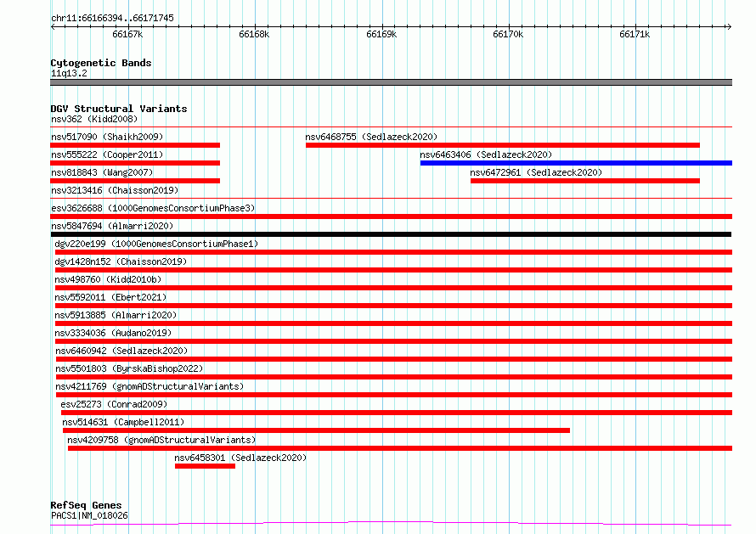Open nsv517090 (Shaikh2009) variant label
Screen dimensions: 756x534
107,137
